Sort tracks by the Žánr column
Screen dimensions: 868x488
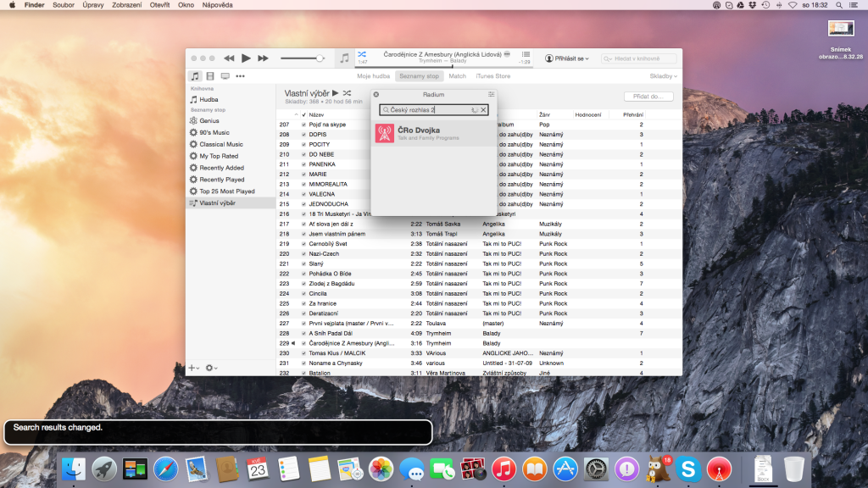(545, 114)
